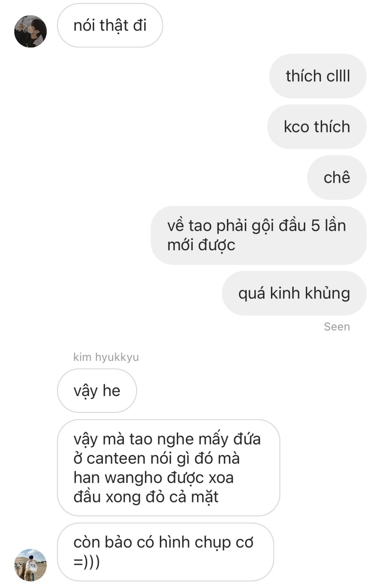Select the 'nói thật đi' message bubble
Image resolution: width=381 pixels, height=588 pixels.
pos(110,25)
